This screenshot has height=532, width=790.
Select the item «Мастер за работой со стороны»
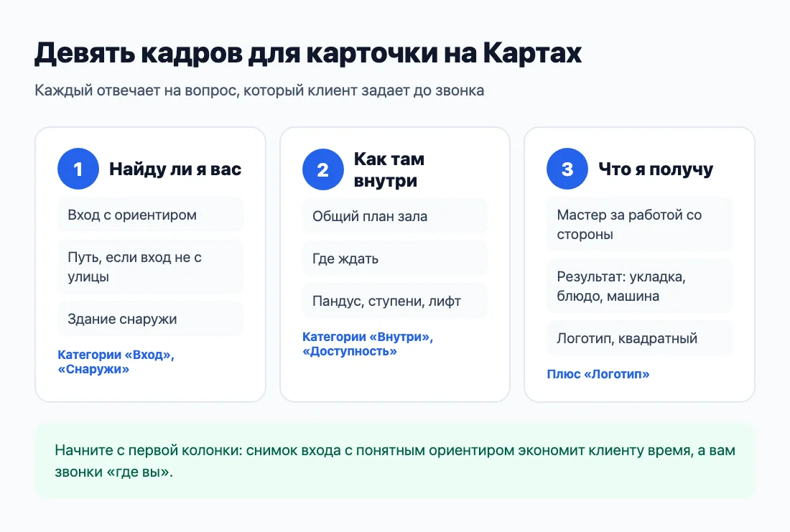639,224
